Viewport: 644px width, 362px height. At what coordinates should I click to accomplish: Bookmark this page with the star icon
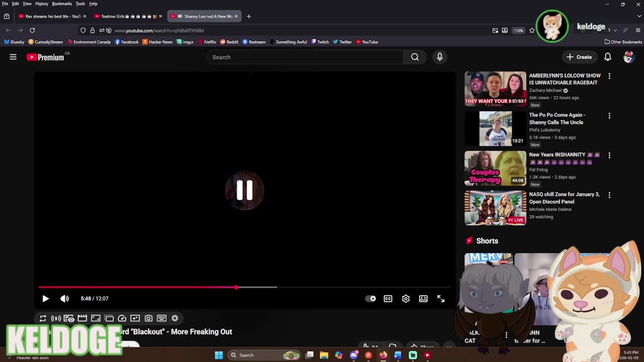click(x=532, y=30)
